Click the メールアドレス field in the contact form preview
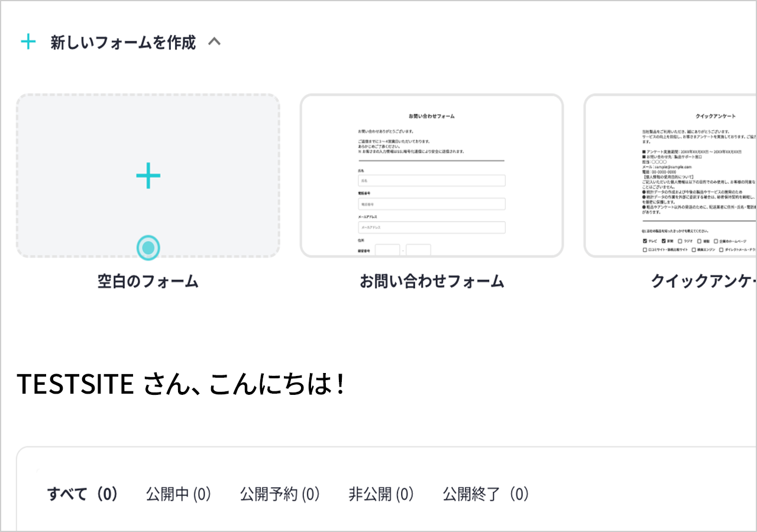 (432, 228)
